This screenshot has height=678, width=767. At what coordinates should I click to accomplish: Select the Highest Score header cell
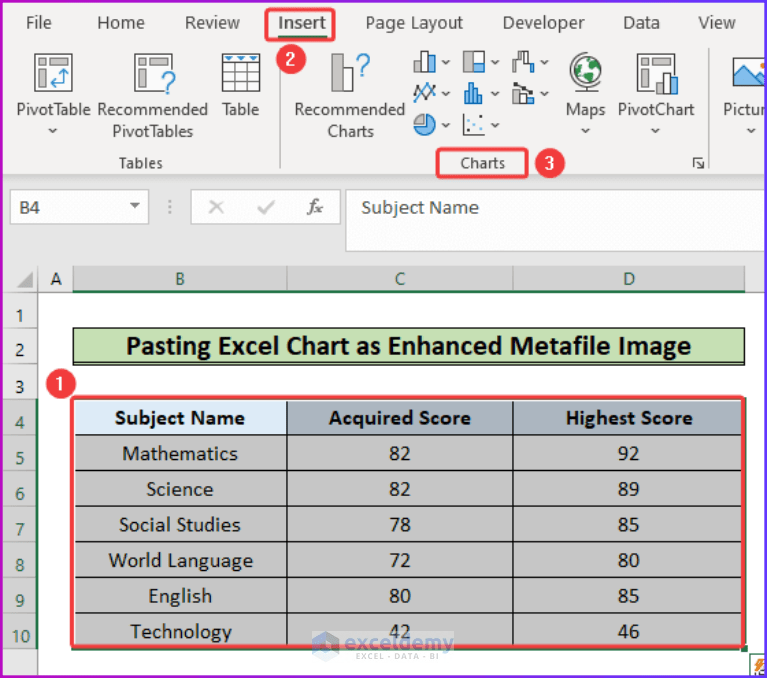pos(629,418)
